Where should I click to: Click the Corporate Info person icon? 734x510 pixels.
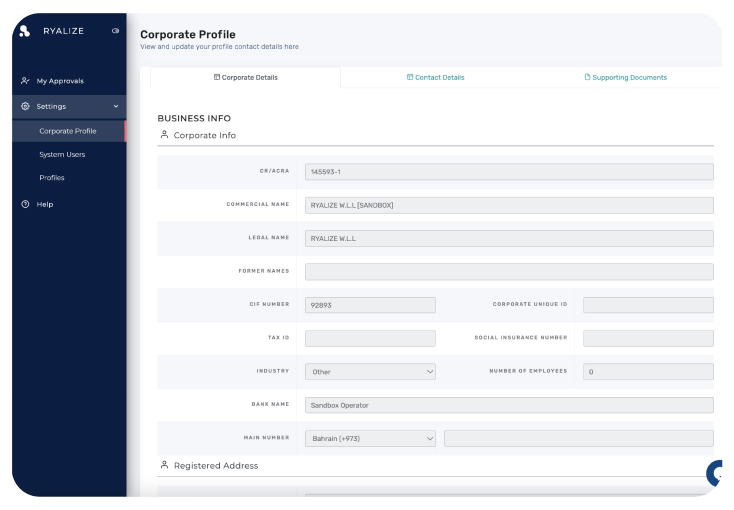coord(164,135)
